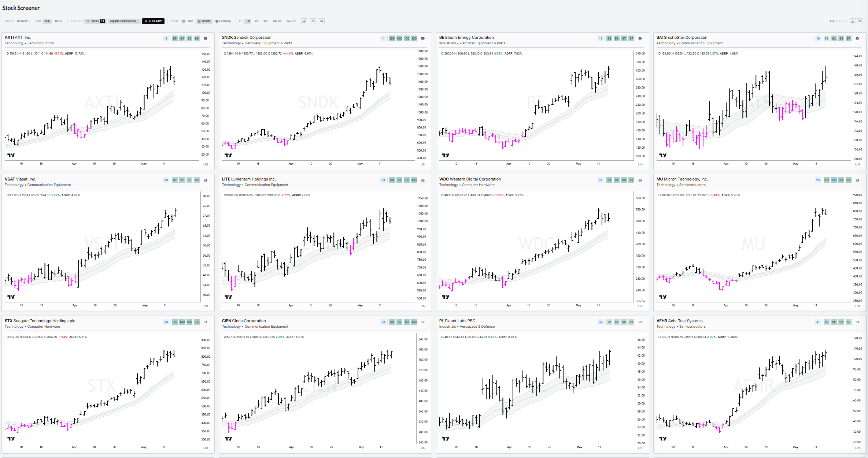Screen dimensions: 868x458
Task: Click TradingView logo on SNDK chart
Action: click(x=228, y=155)
